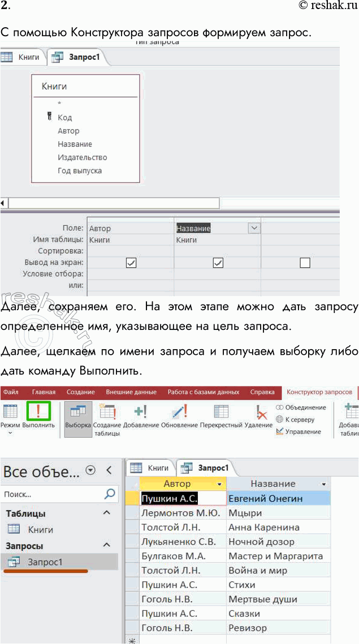Select the Конструктор запросов ribbon tab
359x644 pixels.
pos(319,392)
